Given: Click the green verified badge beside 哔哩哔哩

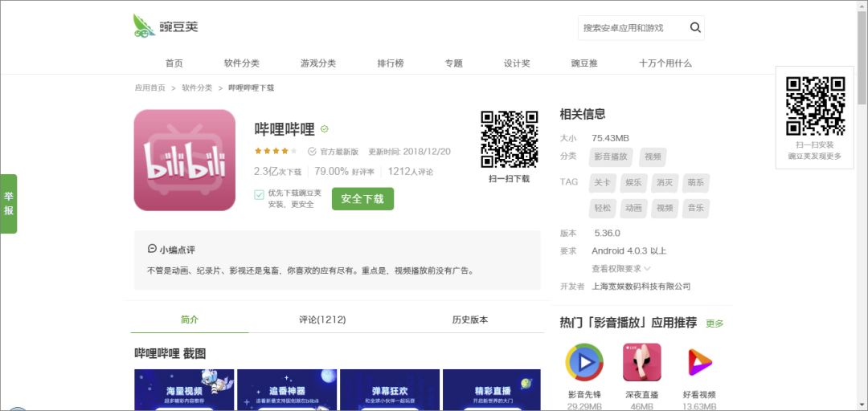Looking at the screenshot, I should coord(325,129).
